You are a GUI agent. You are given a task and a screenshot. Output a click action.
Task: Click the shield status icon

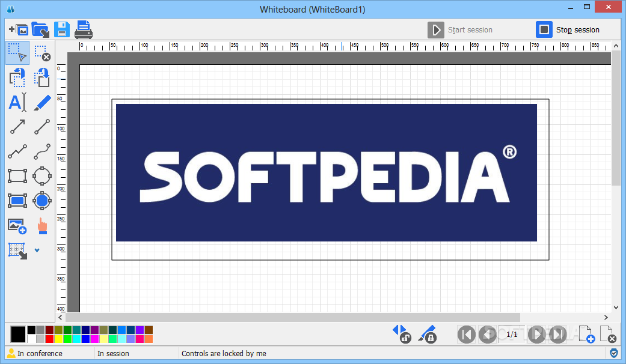[614, 353]
